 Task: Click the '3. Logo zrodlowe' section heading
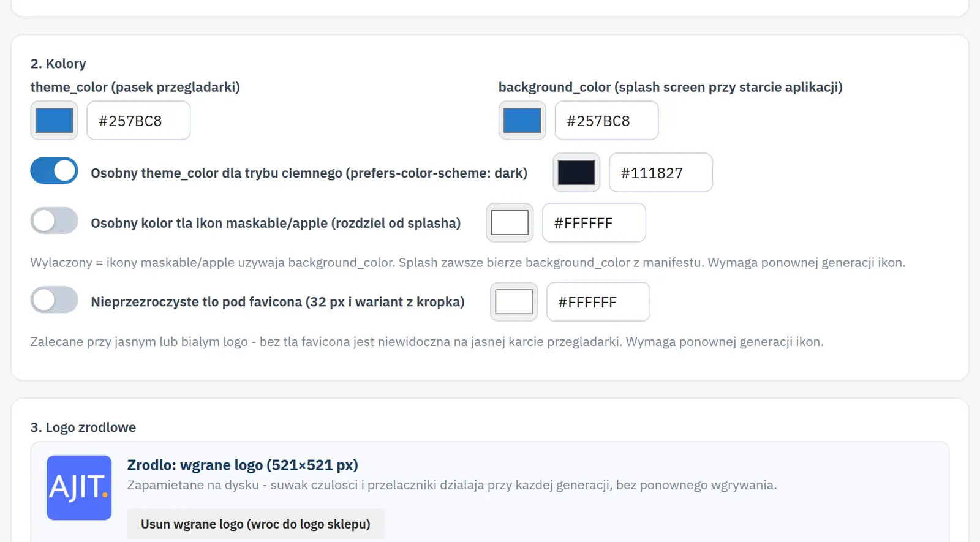pos(83,427)
